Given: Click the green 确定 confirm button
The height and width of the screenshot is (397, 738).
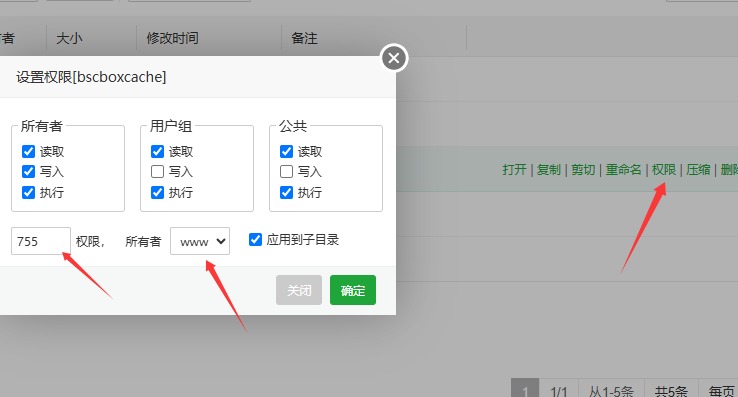Looking at the screenshot, I should tap(353, 290).
